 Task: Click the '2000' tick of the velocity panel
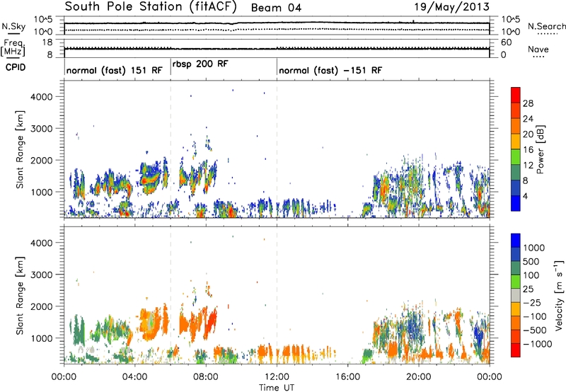click(x=42, y=306)
